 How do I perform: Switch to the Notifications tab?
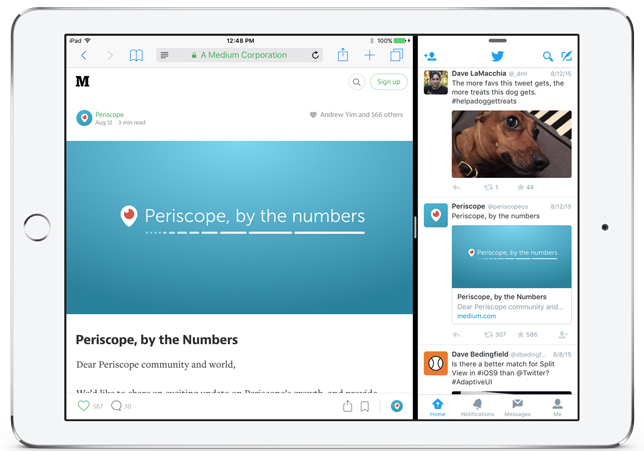click(477, 407)
